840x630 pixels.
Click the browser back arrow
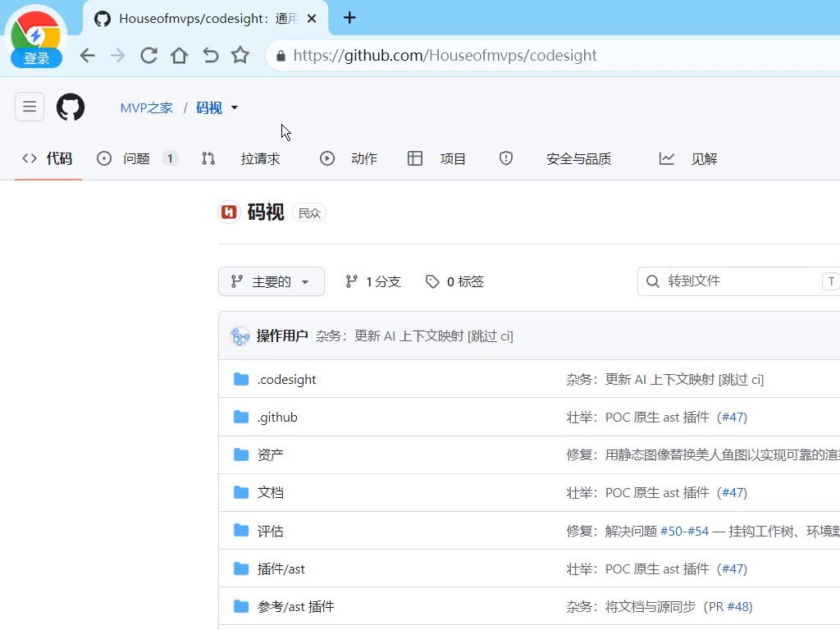[x=87, y=55]
